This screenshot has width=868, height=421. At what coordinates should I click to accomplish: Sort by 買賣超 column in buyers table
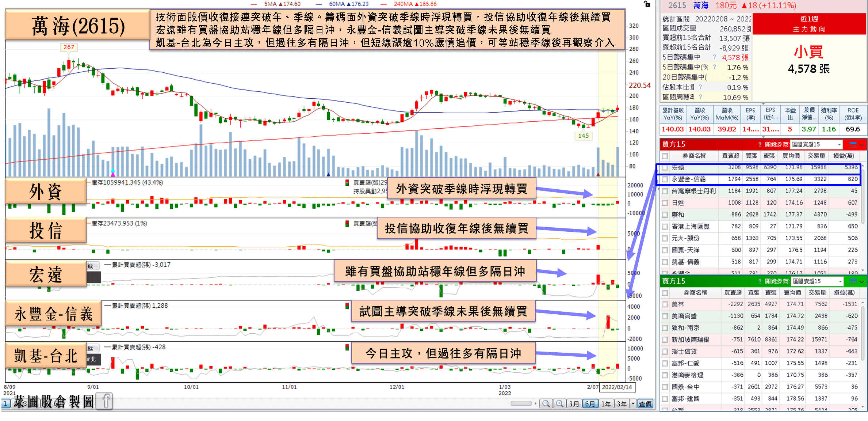(x=730, y=156)
